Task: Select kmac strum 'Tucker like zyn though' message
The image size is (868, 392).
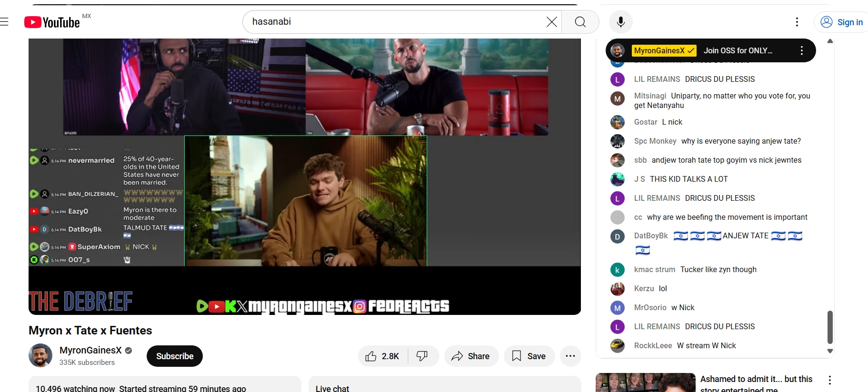Action: pos(718,270)
